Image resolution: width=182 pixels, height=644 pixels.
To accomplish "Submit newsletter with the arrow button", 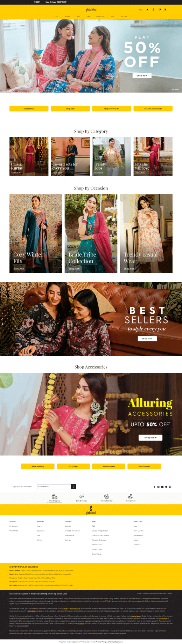I will coord(73,487).
